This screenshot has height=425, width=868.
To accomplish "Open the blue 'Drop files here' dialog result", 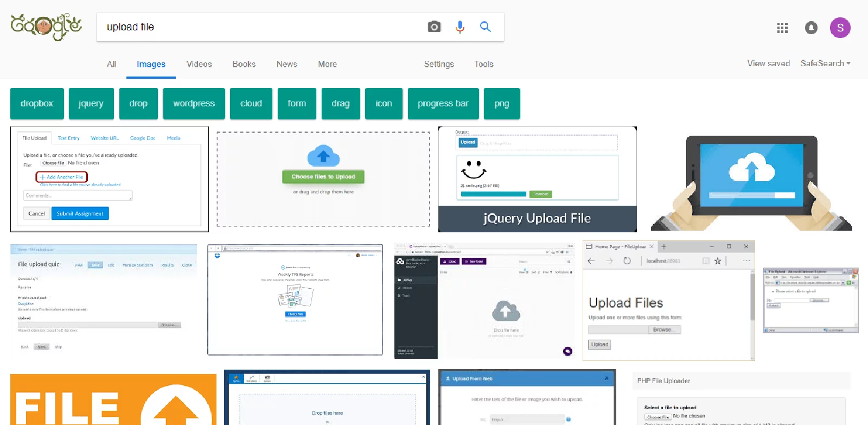I will pyautogui.click(x=327, y=397).
